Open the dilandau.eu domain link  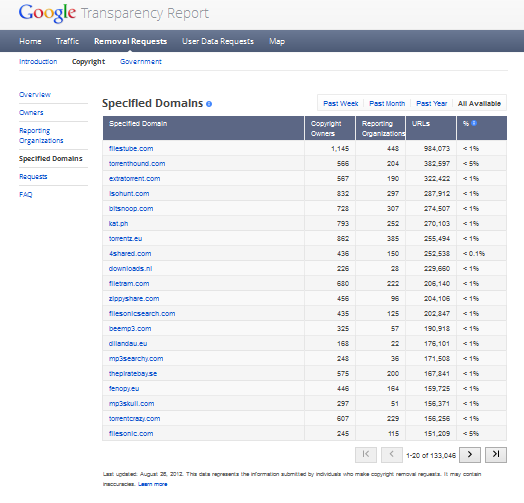(x=128, y=344)
